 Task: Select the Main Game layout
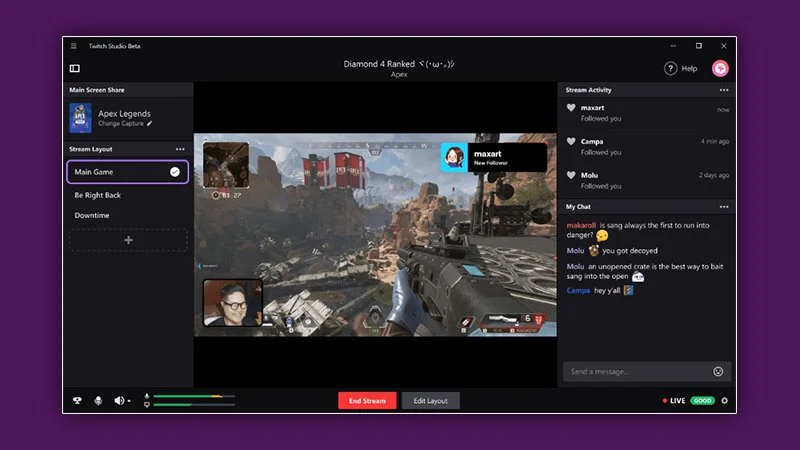pos(128,172)
